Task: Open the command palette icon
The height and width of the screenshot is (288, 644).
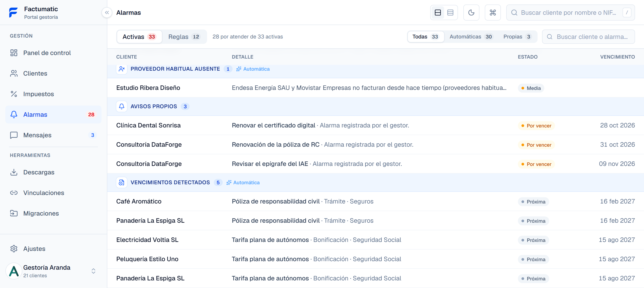Action: [493, 13]
